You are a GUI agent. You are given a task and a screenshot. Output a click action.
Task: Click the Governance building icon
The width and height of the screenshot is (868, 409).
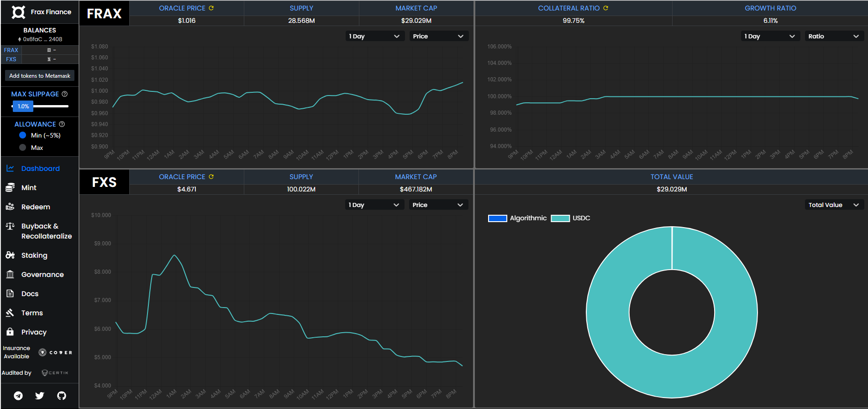[10, 274]
